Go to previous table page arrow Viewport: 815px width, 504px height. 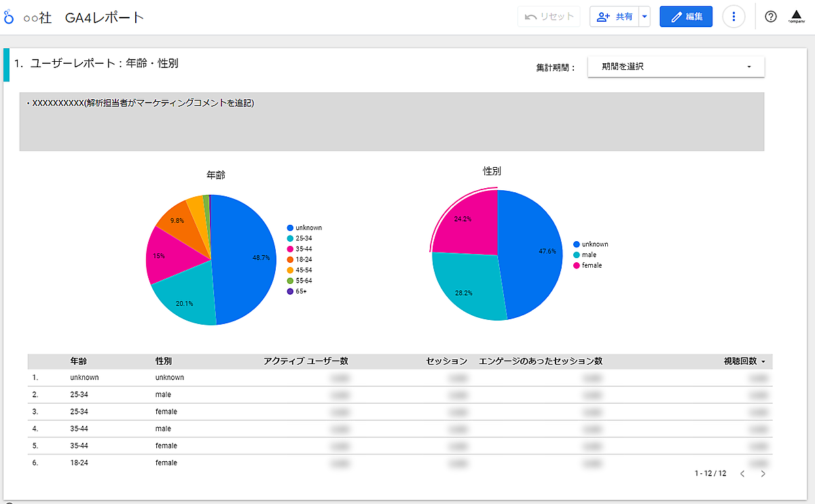coord(742,473)
